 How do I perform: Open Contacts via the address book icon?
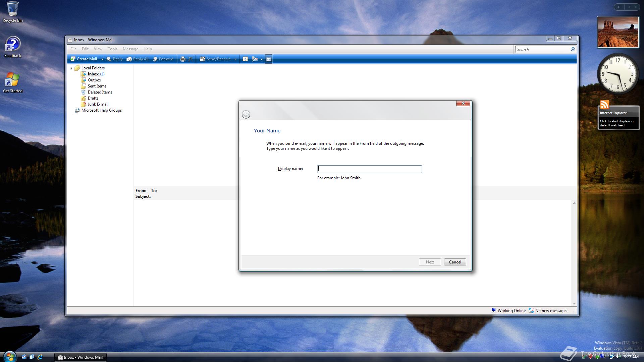click(246, 59)
